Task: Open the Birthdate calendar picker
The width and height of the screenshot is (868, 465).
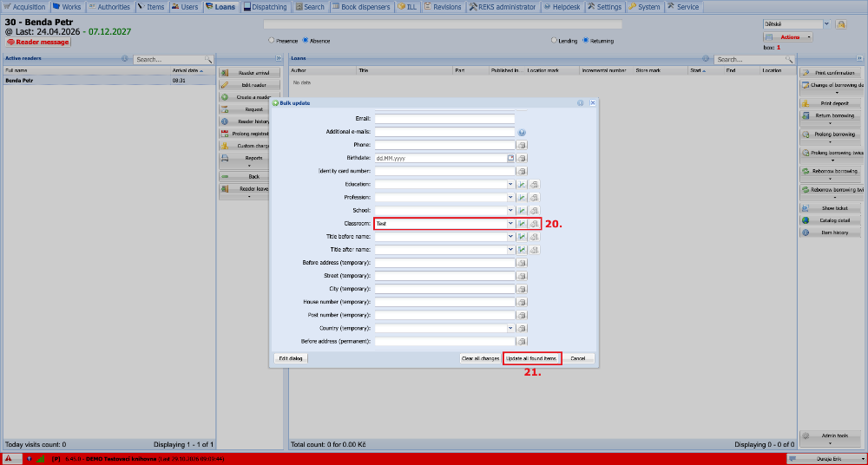Action: 511,158
